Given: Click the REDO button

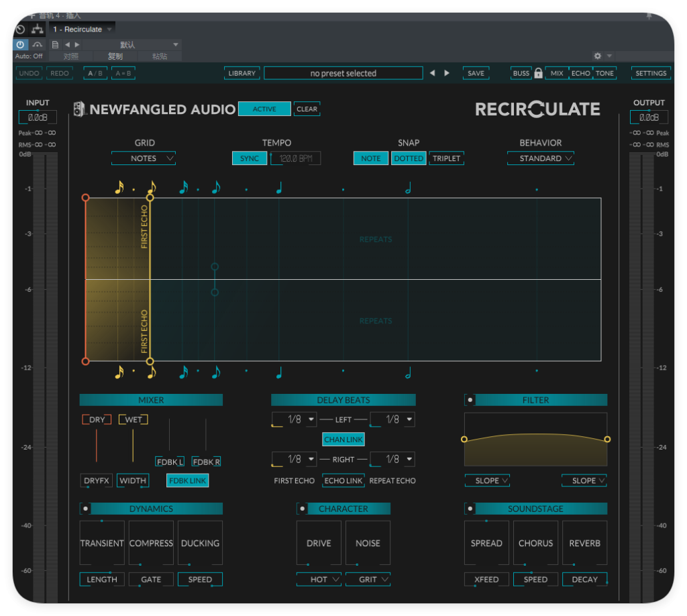Looking at the screenshot, I should [60, 73].
